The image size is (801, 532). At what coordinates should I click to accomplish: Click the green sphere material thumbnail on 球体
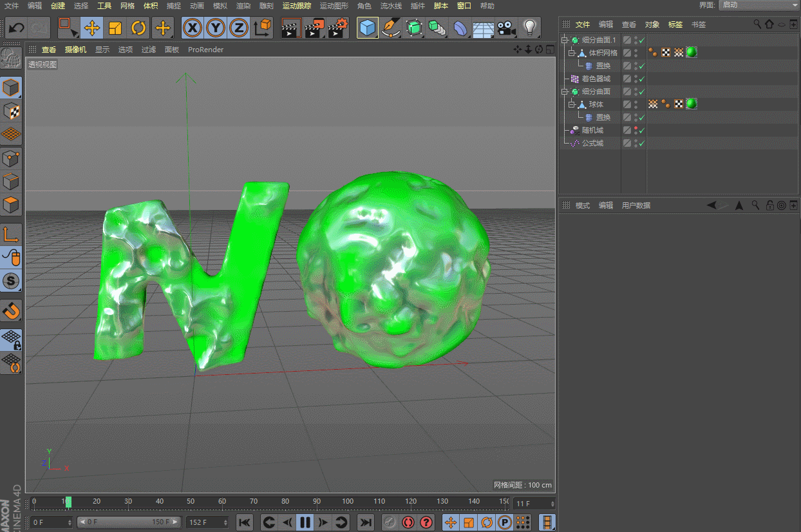click(690, 104)
